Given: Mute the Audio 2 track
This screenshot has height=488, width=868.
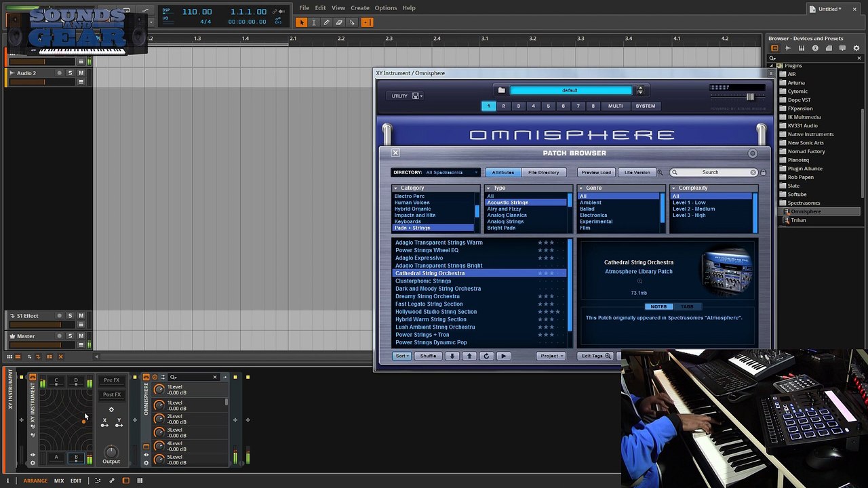Looking at the screenshot, I should (81, 73).
